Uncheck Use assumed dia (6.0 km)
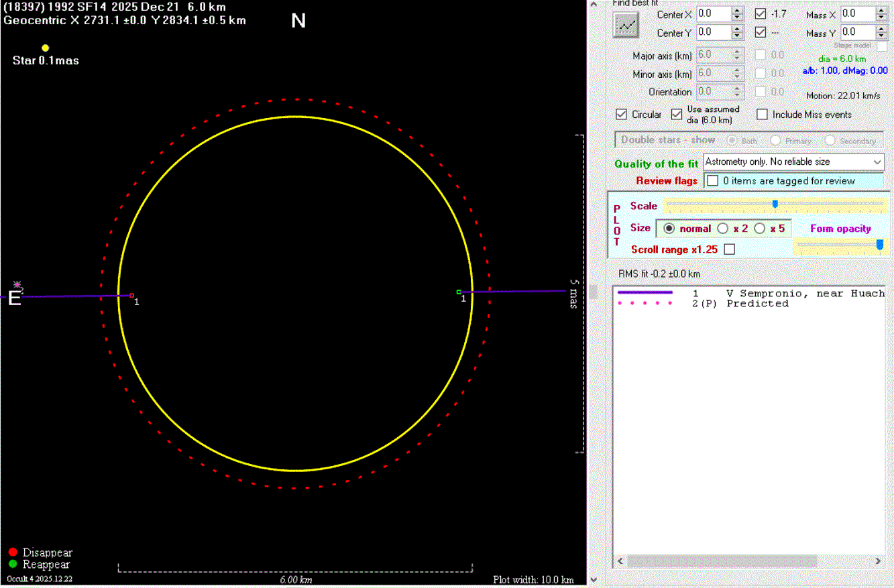This screenshot has width=894, height=588. 677,115
